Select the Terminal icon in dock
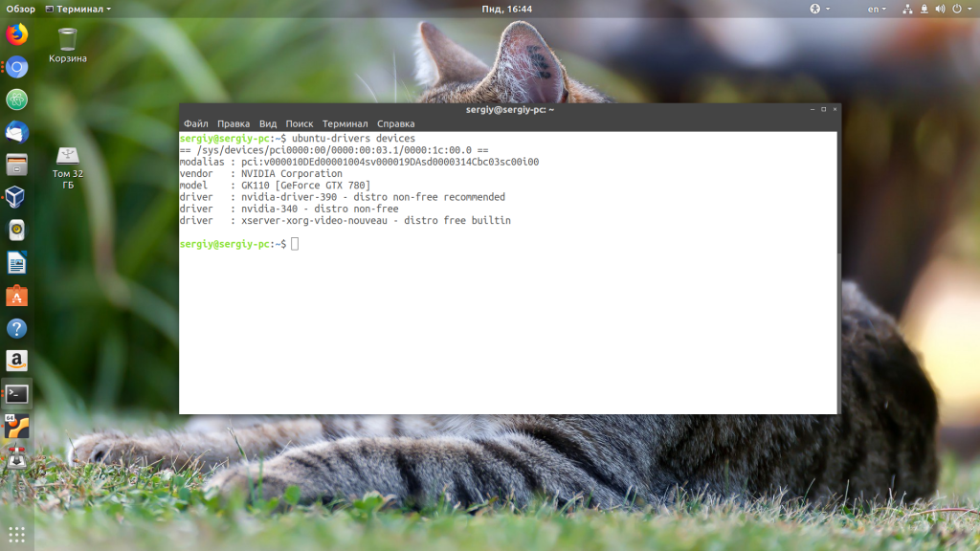 [17, 394]
